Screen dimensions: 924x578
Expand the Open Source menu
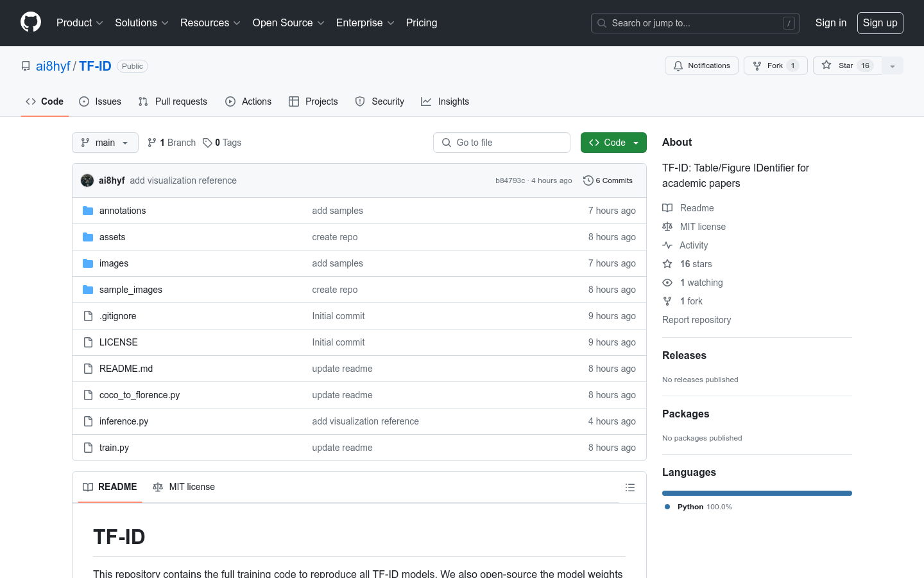(x=289, y=23)
